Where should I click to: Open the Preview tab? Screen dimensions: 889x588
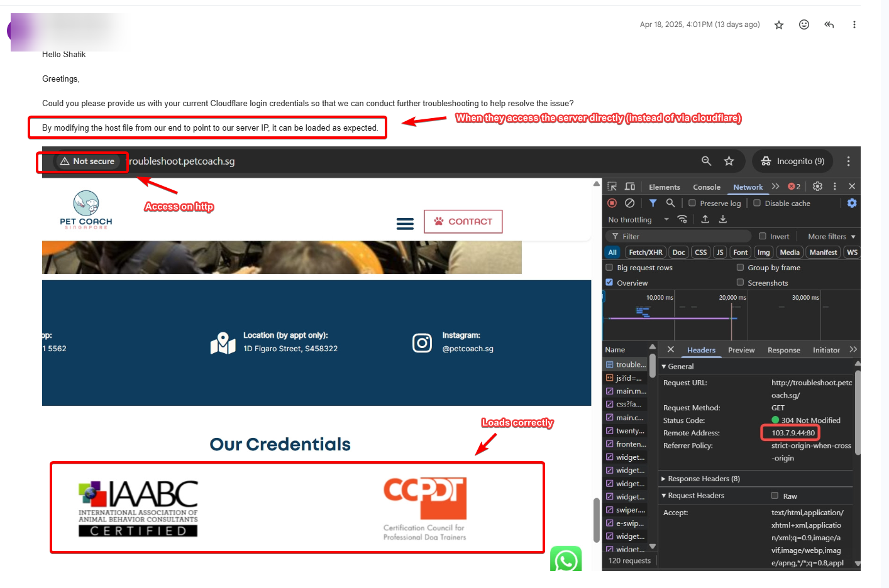(741, 350)
